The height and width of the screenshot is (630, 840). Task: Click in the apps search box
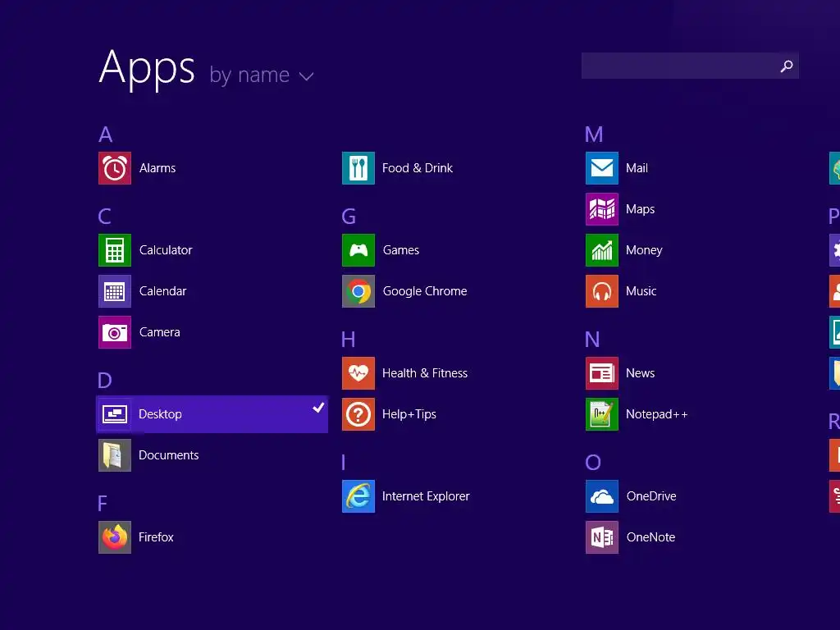(690, 66)
